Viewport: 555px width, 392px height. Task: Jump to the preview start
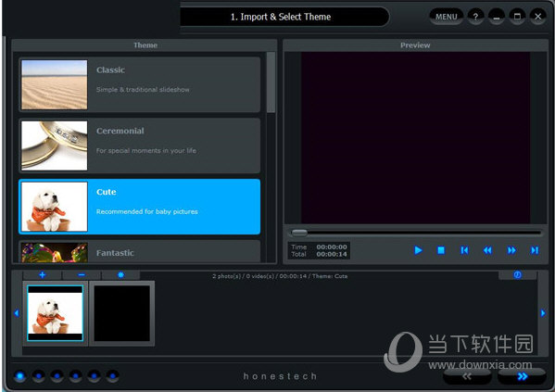(464, 250)
